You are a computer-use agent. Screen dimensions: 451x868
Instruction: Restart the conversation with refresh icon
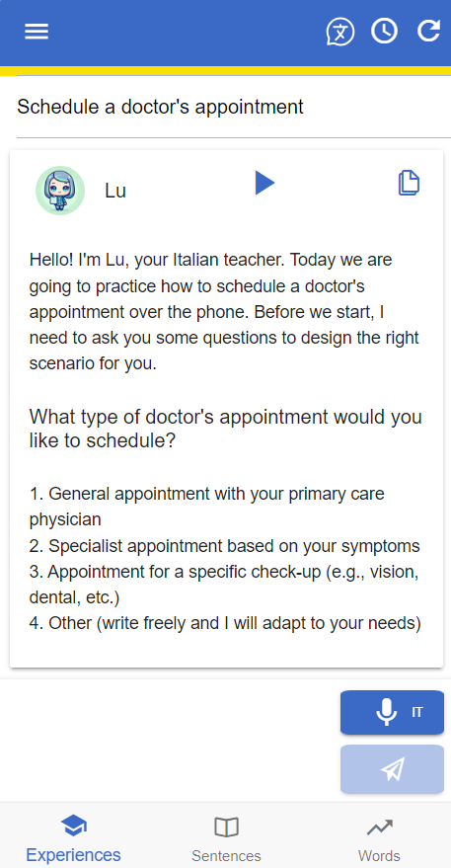point(429,31)
